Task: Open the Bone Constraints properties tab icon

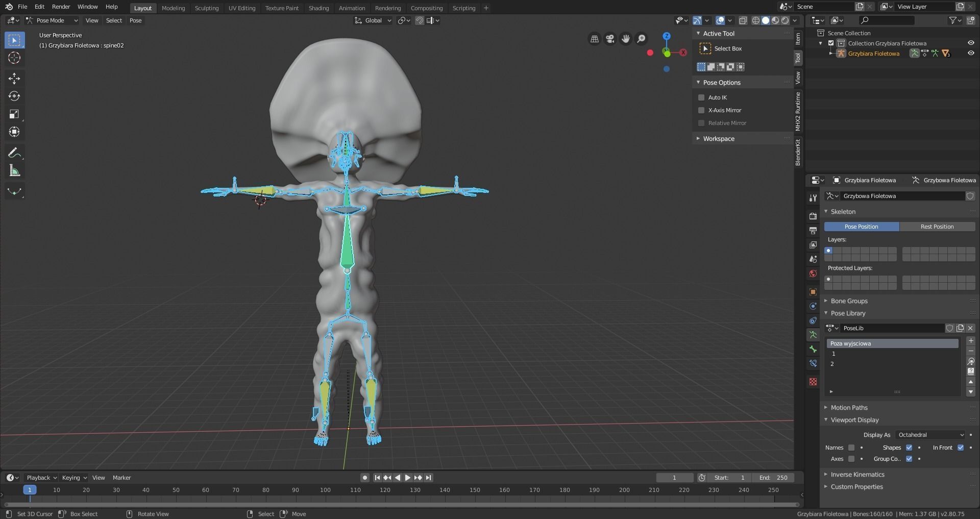Action: click(813, 363)
